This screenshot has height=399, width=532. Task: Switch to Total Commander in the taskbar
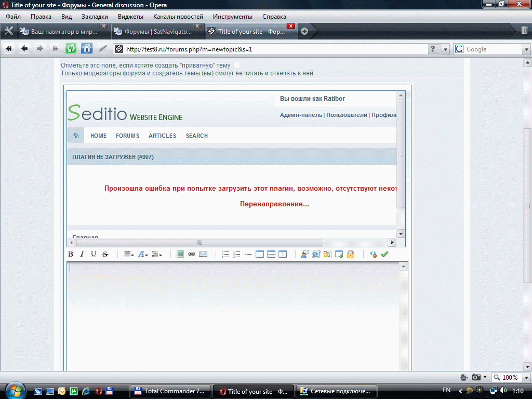click(x=170, y=391)
